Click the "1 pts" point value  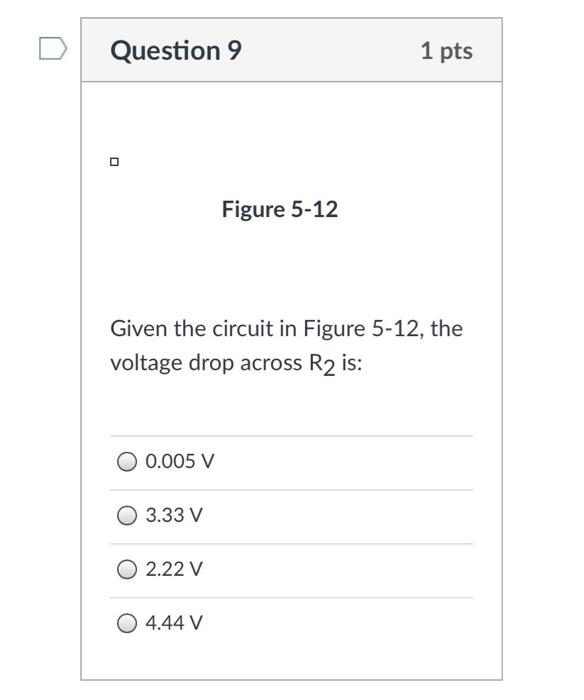click(446, 51)
